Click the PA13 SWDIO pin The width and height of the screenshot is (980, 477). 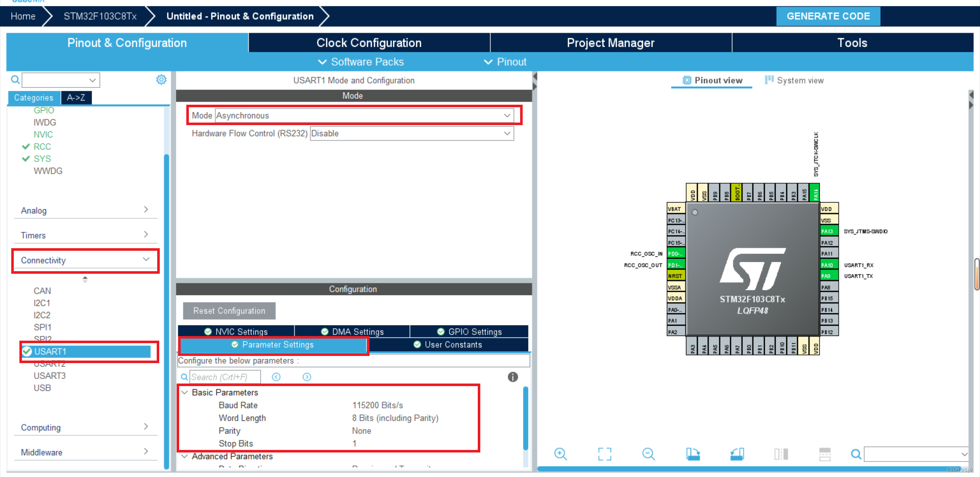pos(829,231)
